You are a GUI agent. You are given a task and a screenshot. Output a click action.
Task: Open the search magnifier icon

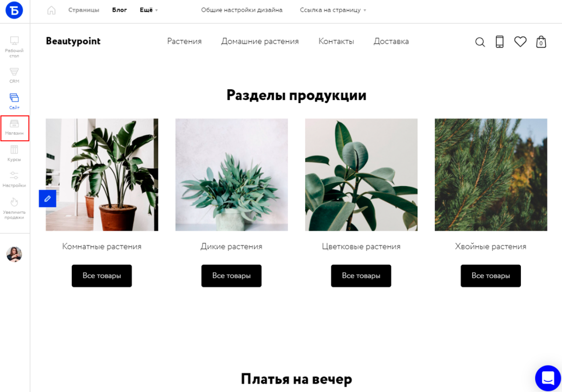[480, 42]
